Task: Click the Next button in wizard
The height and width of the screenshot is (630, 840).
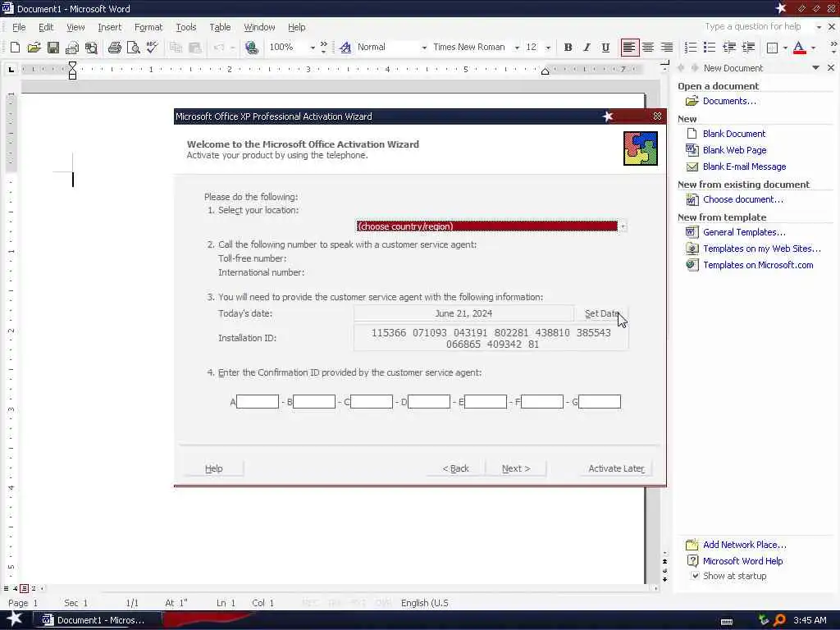Action: click(516, 468)
